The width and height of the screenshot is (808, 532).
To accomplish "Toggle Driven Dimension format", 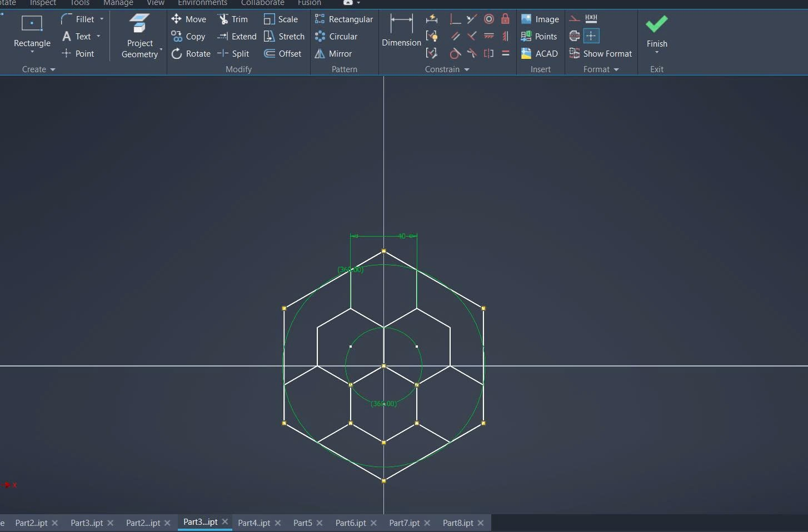I will [x=591, y=19].
